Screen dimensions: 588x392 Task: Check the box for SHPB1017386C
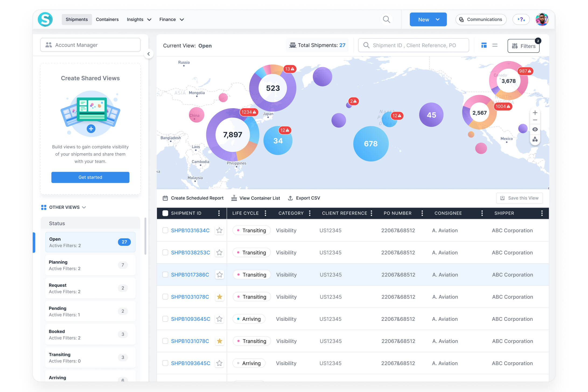click(x=165, y=275)
